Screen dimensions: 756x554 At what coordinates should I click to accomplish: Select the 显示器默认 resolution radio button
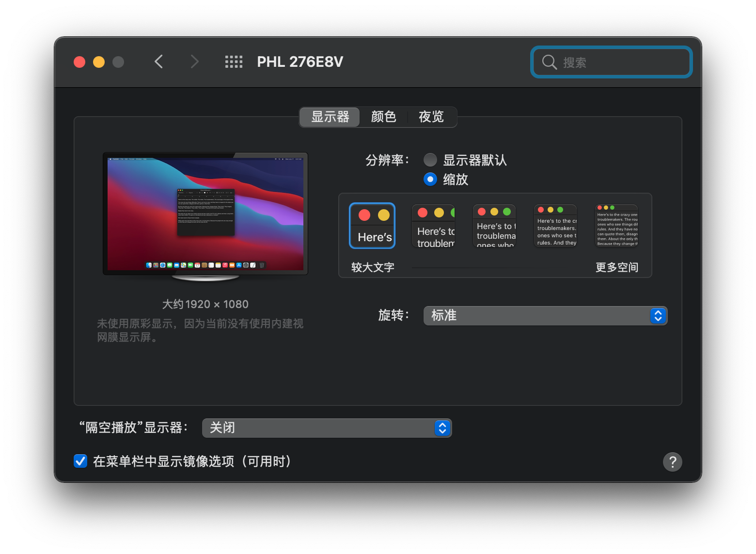(x=430, y=160)
